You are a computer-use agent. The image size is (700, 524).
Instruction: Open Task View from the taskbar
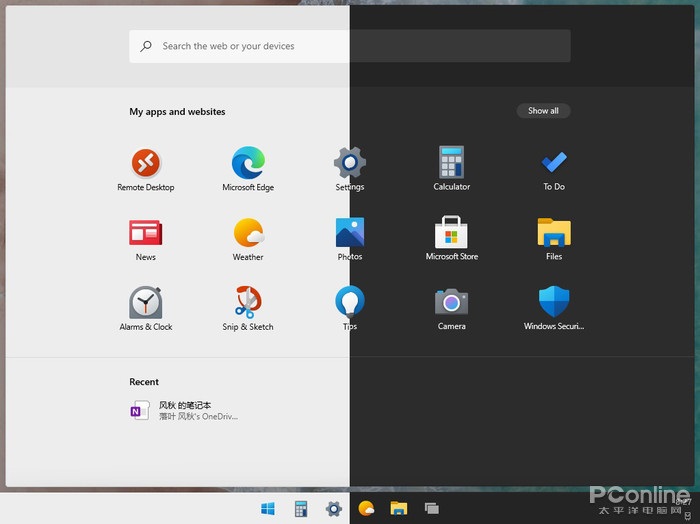pos(432,508)
